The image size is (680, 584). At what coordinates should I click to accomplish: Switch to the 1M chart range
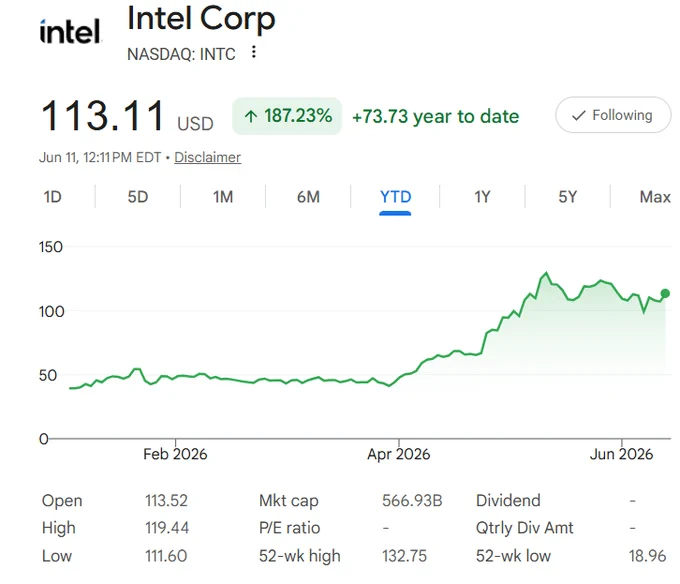(223, 197)
